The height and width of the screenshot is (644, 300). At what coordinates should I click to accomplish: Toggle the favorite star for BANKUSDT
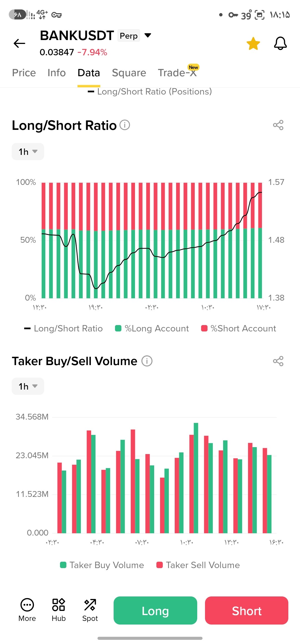click(x=253, y=44)
